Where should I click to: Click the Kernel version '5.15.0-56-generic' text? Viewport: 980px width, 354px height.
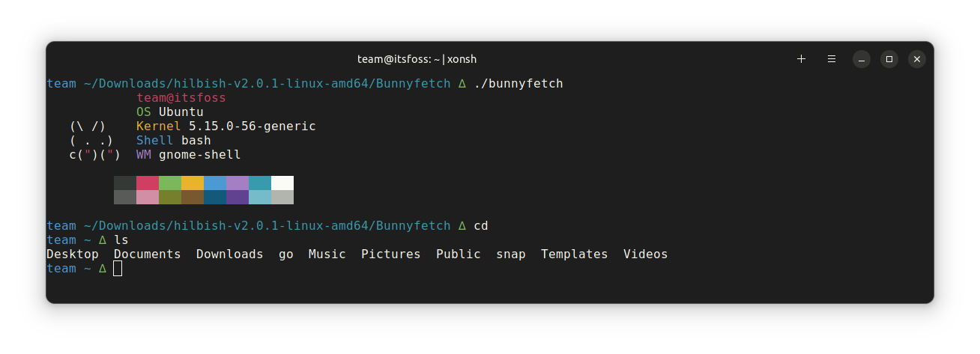(x=252, y=126)
